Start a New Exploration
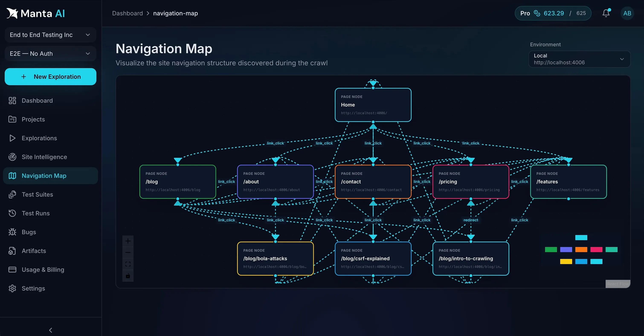The width and height of the screenshot is (644, 336). pyautogui.click(x=50, y=77)
